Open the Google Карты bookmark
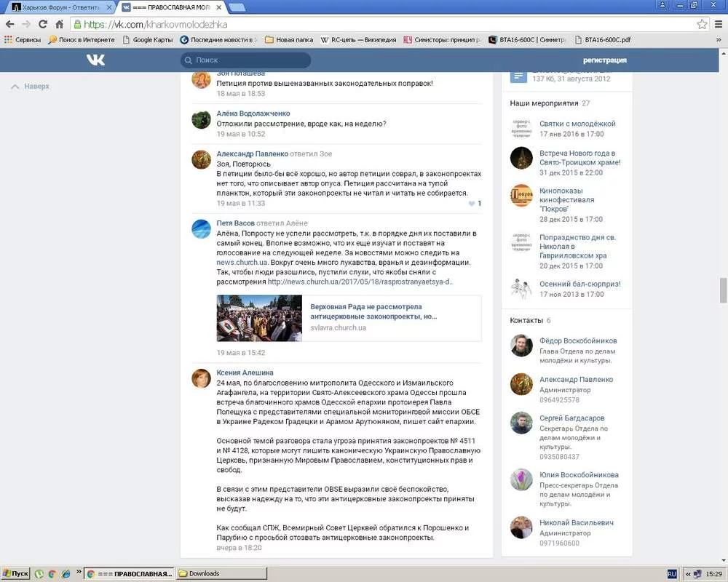Viewport: 728px width, 582px height. pyautogui.click(x=148, y=40)
